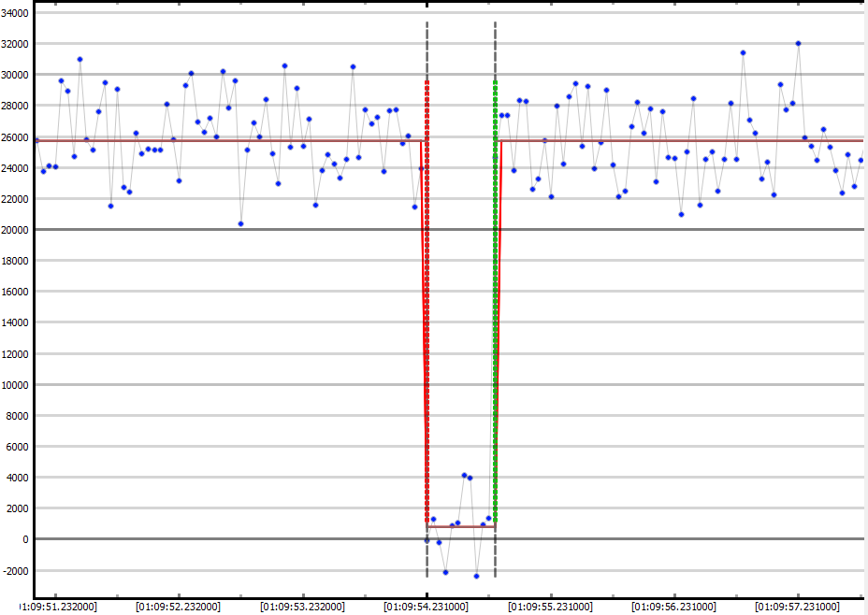
Task: Select the lowest left-plateau data point near 20400
Action: (x=240, y=223)
